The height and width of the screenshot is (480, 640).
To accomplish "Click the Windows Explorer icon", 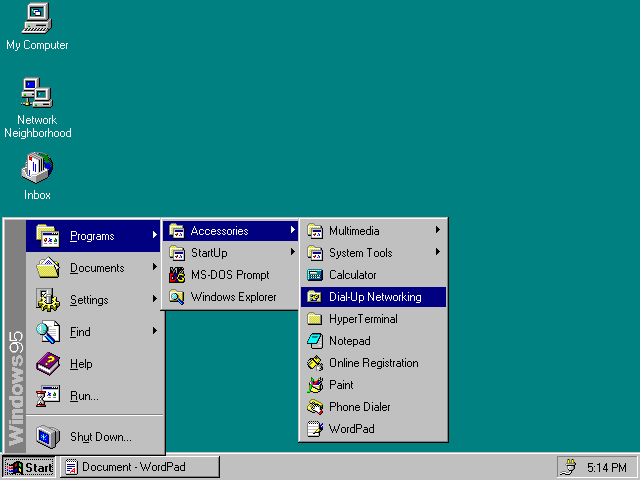I will click(177, 297).
